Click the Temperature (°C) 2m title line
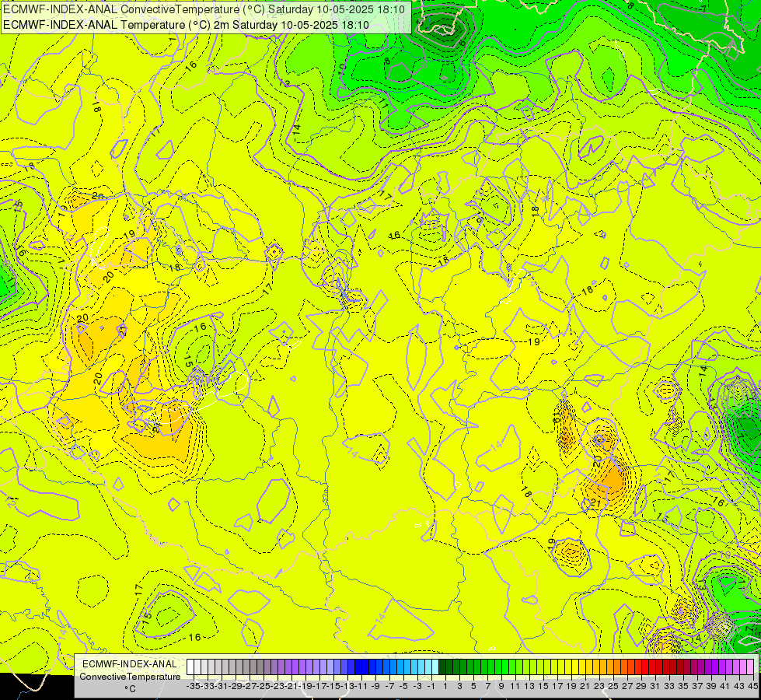Image resolution: width=761 pixels, height=700 pixels. coord(187,25)
